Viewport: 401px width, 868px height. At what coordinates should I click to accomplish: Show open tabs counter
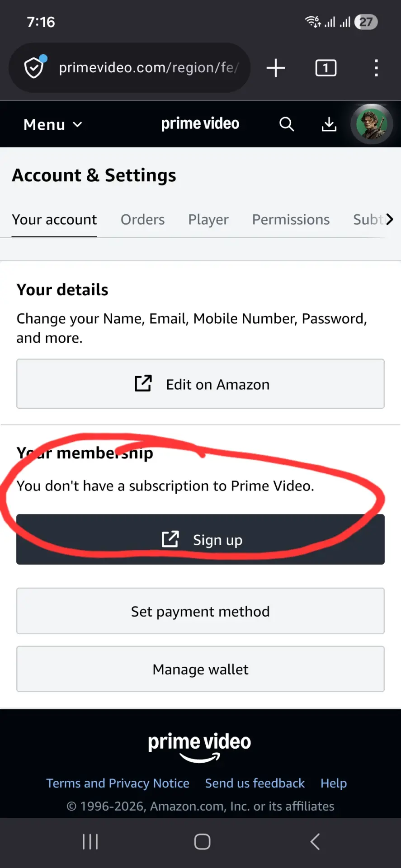[x=326, y=68]
